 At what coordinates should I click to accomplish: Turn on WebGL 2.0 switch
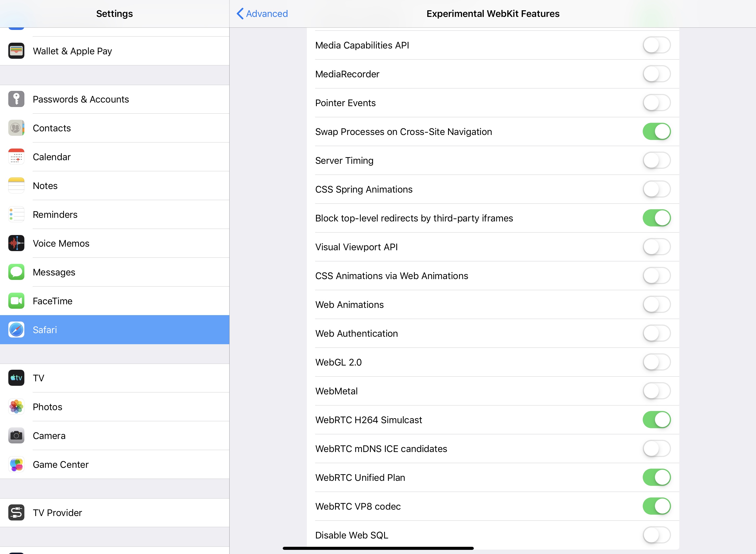(656, 362)
